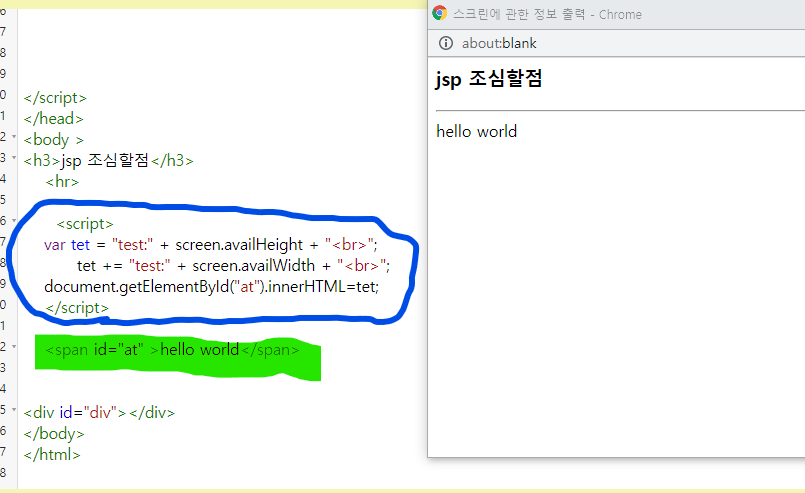This screenshot has height=493, width=805.
Task: Click the opening <script> tag inside body
Action: 85,224
